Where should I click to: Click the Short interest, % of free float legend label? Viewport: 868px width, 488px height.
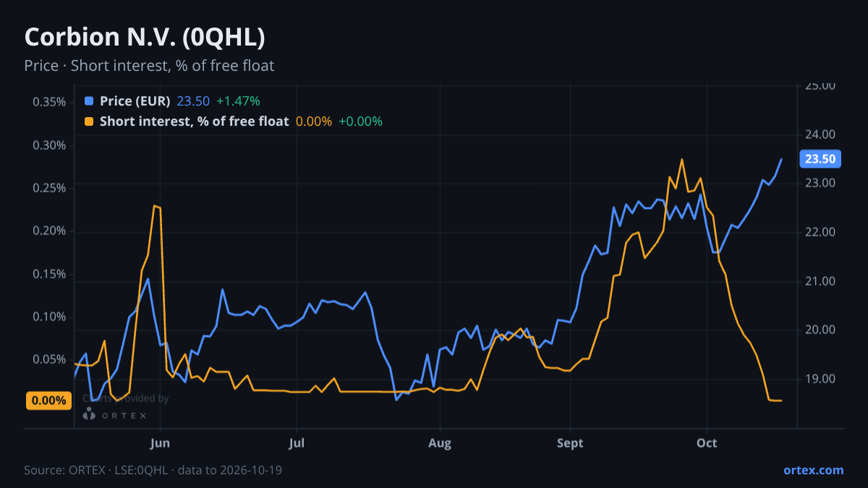(194, 121)
